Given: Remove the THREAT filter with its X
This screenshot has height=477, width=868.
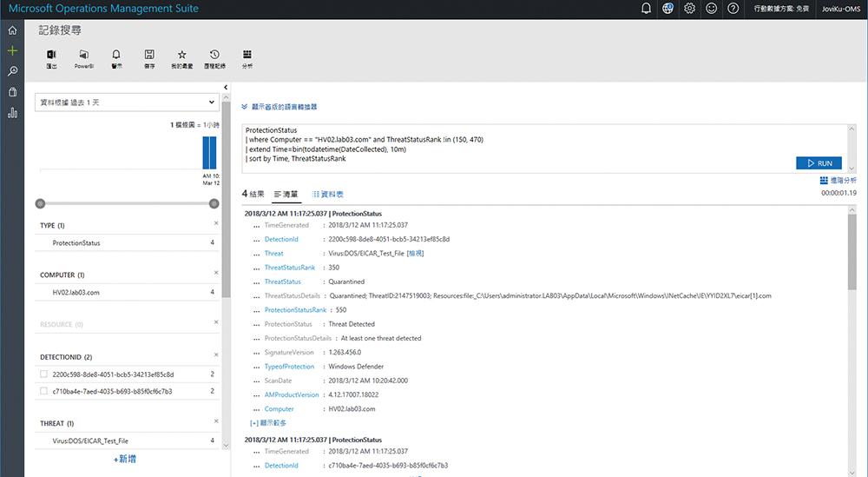Looking at the screenshot, I should click(x=216, y=421).
